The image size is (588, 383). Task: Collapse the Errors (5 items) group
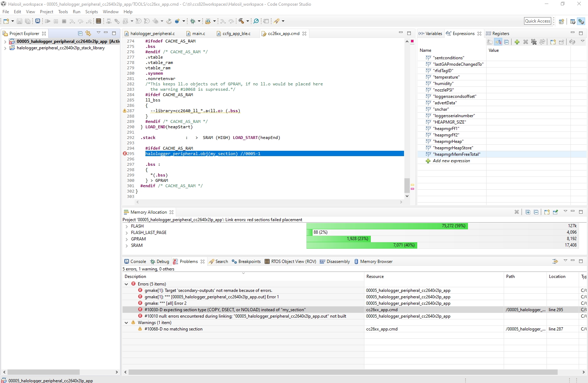point(126,284)
